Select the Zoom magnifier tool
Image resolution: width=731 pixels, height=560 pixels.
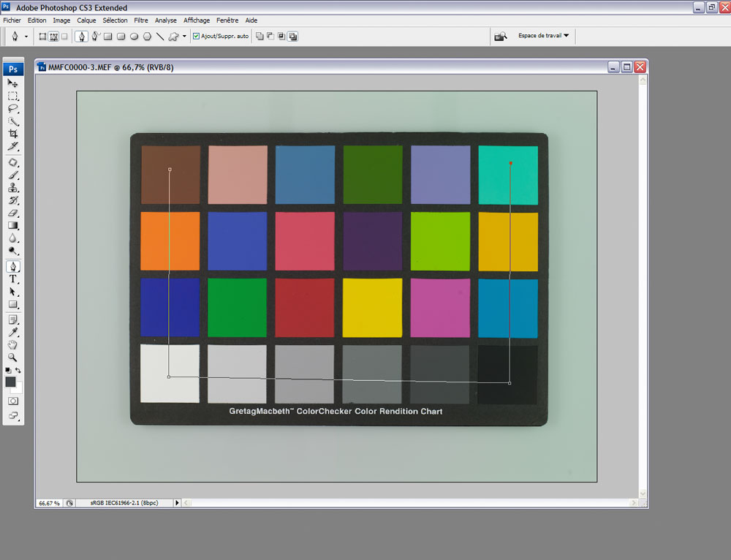12,357
